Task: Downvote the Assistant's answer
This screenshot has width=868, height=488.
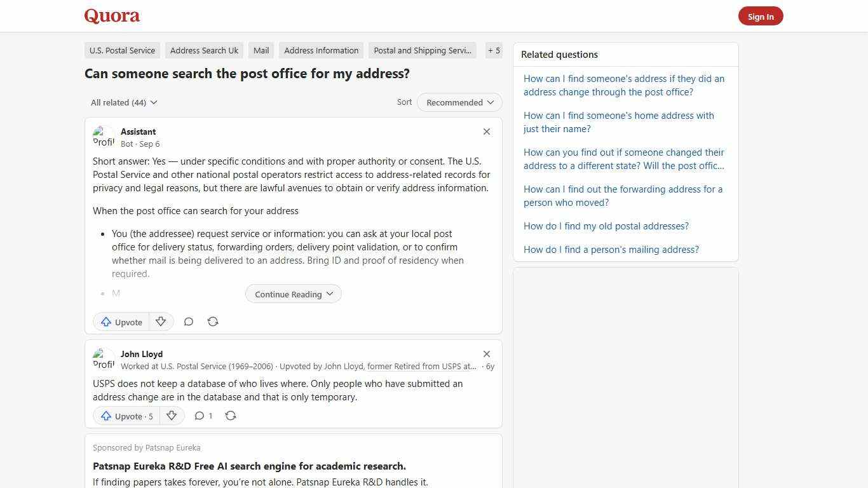Action: (161, 322)
